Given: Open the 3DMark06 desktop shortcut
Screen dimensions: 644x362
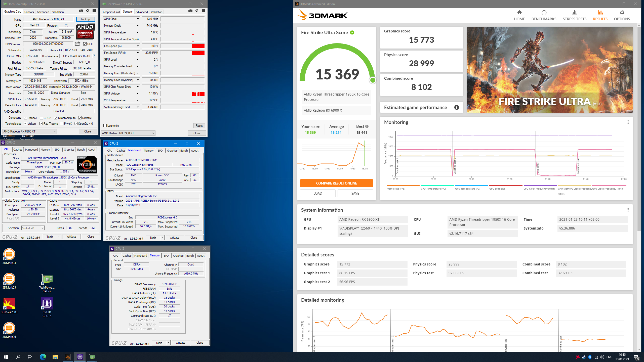Looking at the screenshot, I should pos(9,330).
